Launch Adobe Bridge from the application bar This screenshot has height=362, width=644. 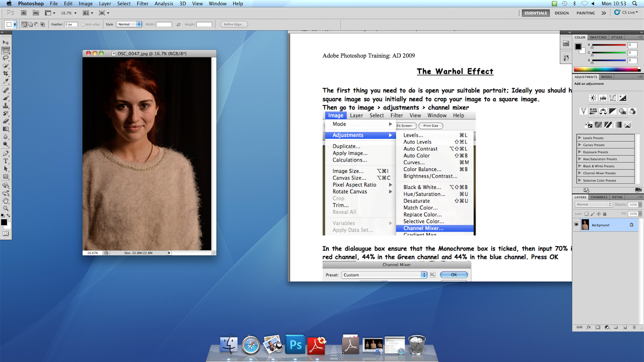24,13
